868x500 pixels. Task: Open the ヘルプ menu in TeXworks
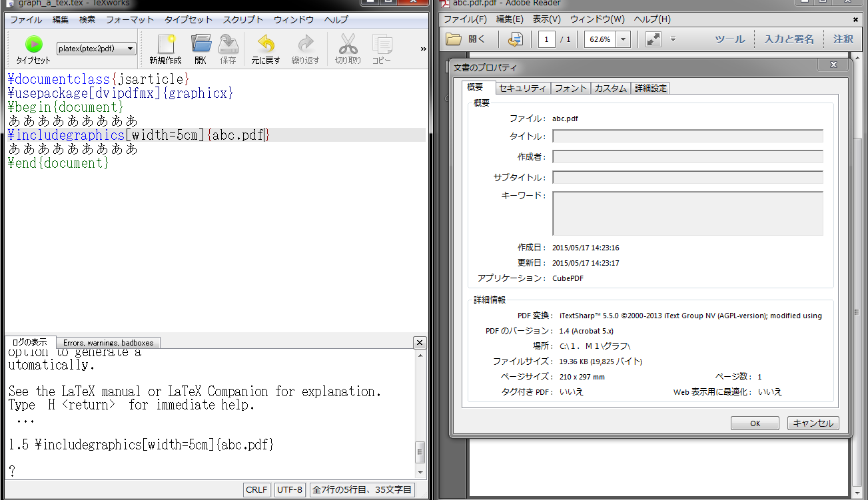click(336, 19)
